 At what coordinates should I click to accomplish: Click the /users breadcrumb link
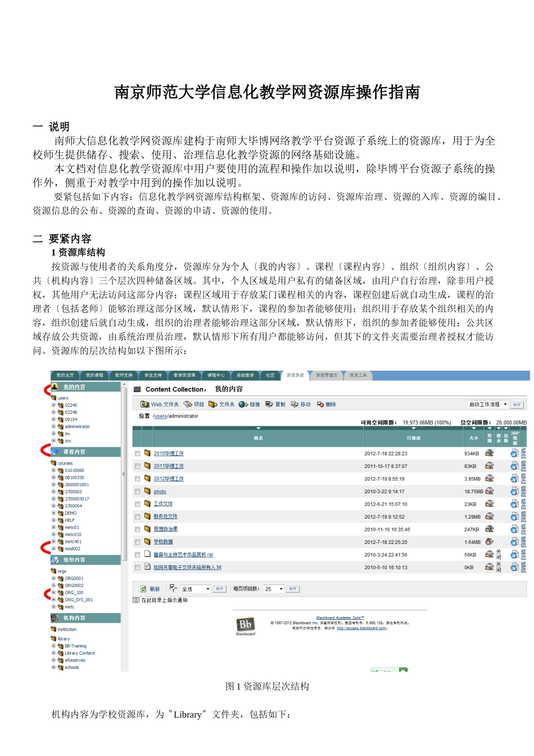coord(160,416)
